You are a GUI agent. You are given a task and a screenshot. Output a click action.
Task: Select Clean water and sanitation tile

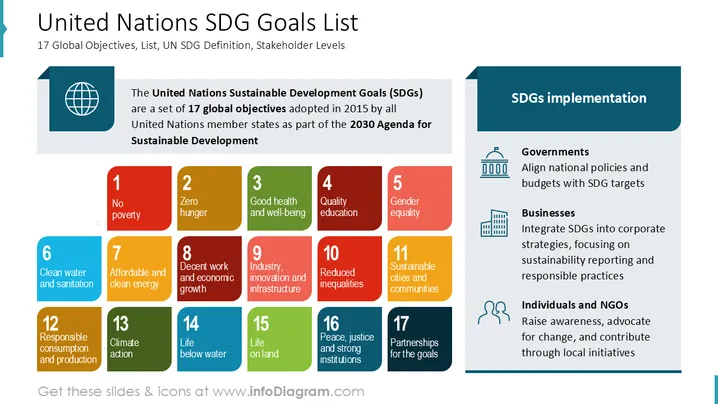pos(69,268)
